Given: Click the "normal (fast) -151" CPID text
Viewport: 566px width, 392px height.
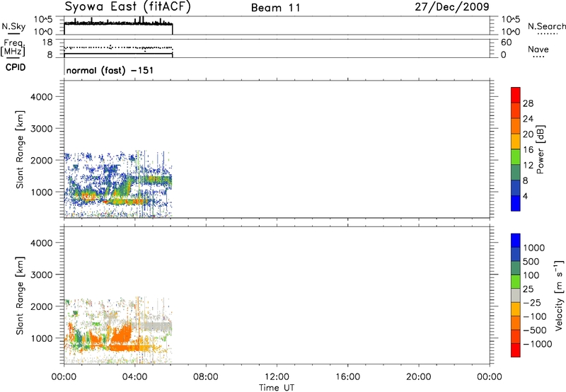Looking at the screenshot, I should click(110, 70).
